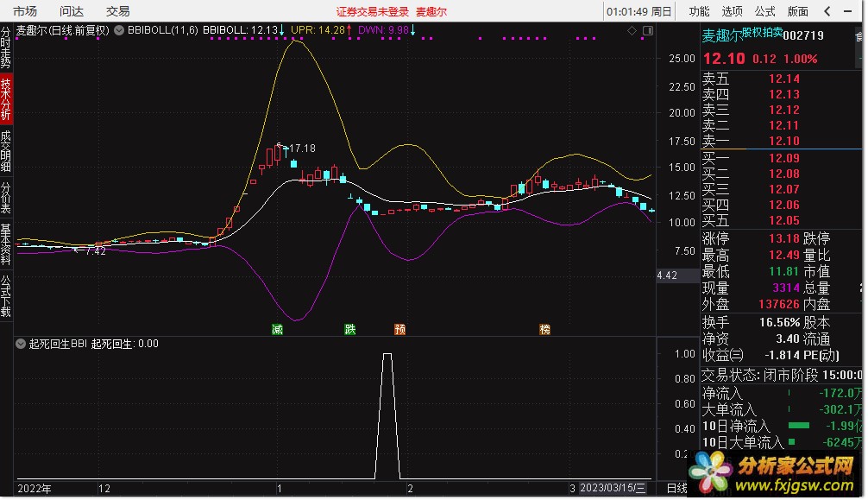Click 收益(三) value -1.814
This screenshot has height=500, width=868.
pos(783,355)
